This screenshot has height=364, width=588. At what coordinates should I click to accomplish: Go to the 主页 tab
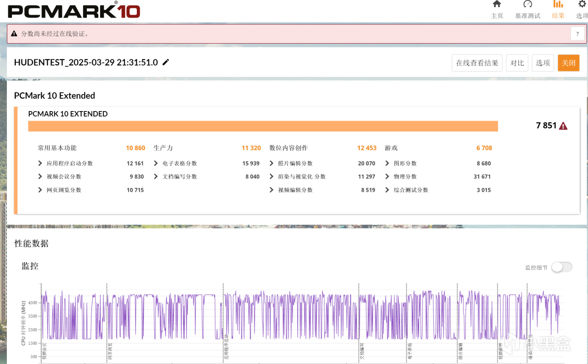click(x=497, y=10)
